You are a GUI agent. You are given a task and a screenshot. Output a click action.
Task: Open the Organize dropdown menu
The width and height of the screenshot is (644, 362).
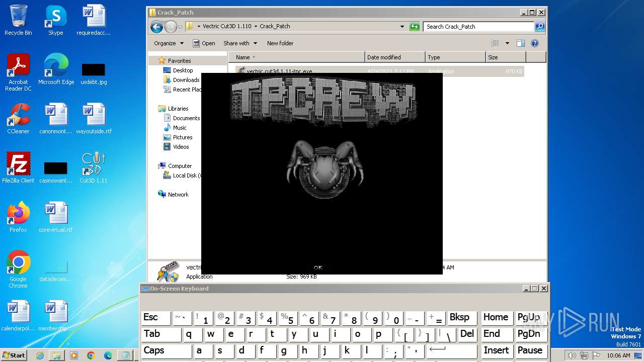point(169,43)
